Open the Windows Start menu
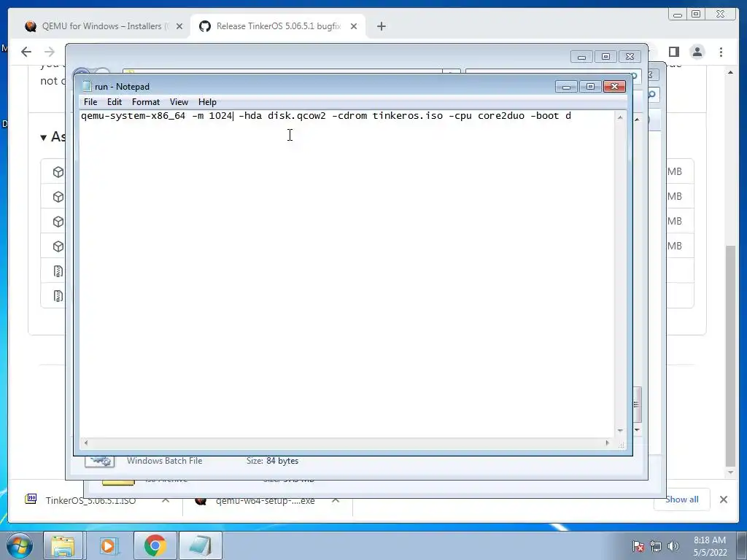747x560 pixels. coord(20,545)
